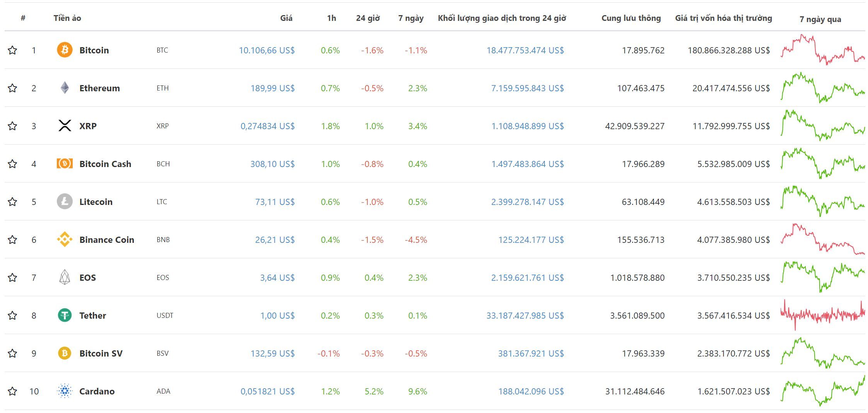The width and height of the screenshot is (868, 413).
Task: Star Bitcoin SV as a favorite
Action: click(12, 353)
